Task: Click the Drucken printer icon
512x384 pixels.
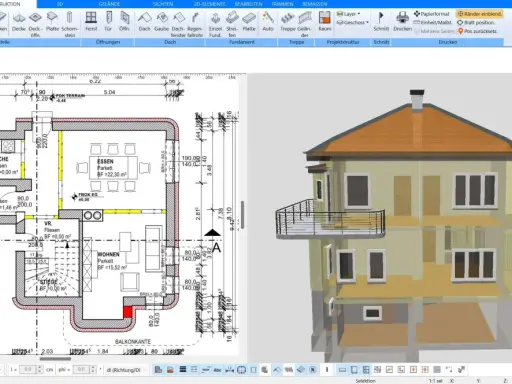Action: click(x=402, y=22)
